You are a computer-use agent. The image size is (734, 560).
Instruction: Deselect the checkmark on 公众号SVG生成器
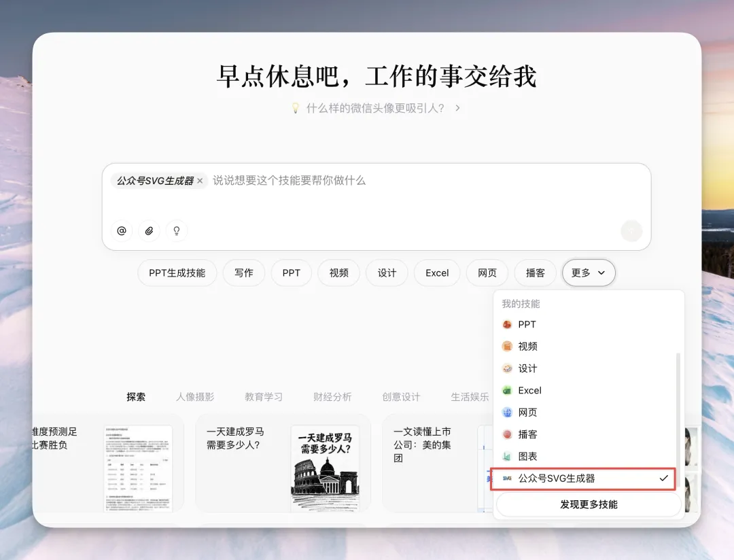click(663, 478)
